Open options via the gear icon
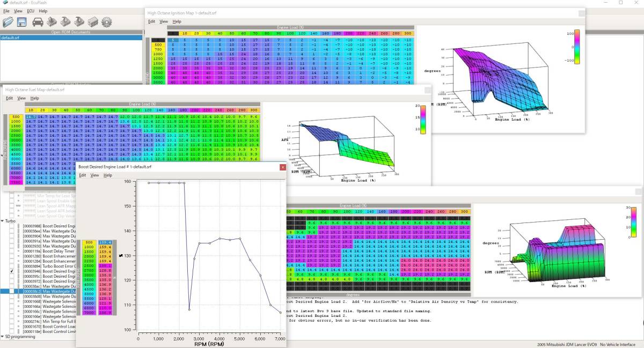Image resolution: width=644 pixels, height=348 pixels. (x=106, y=22)
